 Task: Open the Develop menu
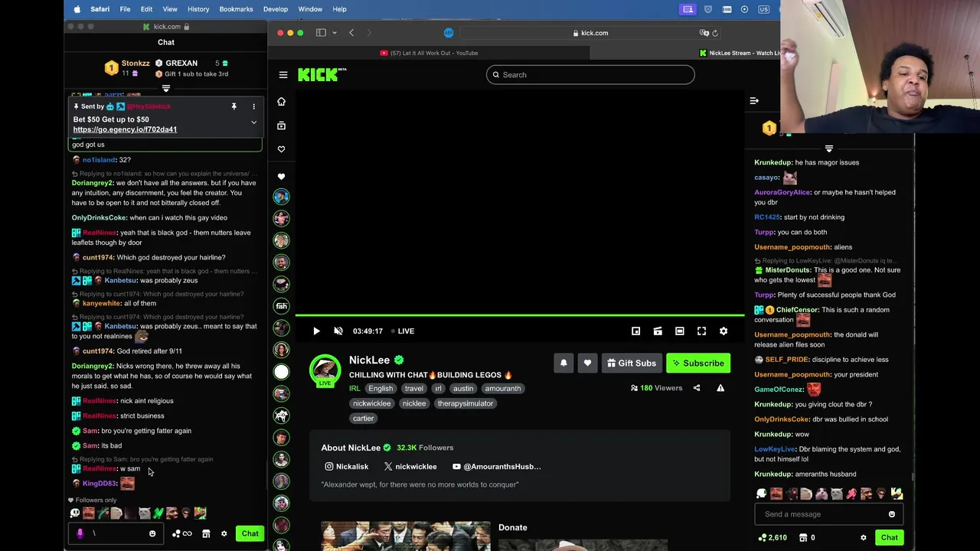pos(276,9)
